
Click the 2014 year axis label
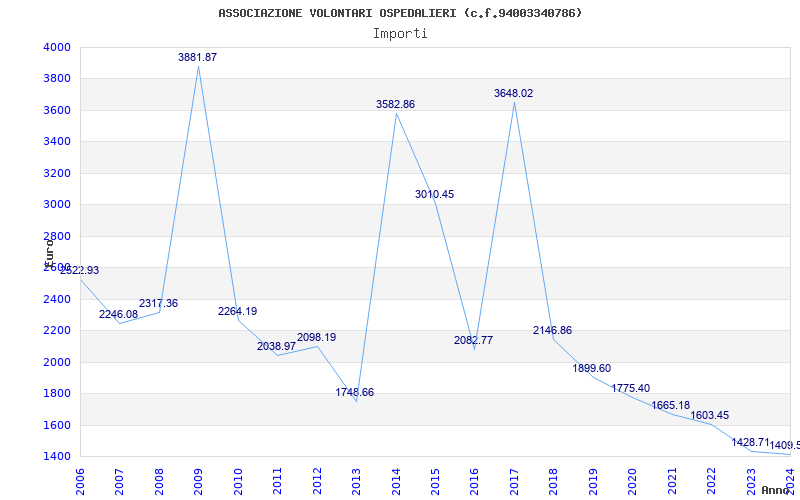point(396,482)
